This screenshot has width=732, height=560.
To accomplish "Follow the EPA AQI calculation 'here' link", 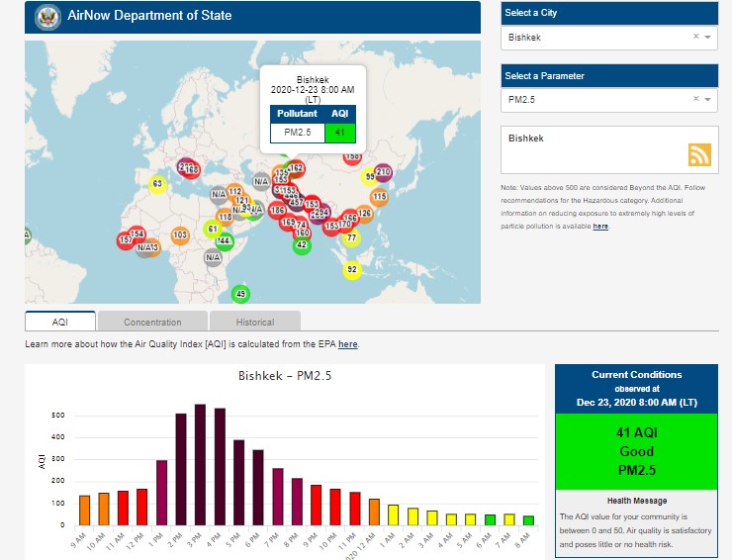I will [x=347, y=344].
